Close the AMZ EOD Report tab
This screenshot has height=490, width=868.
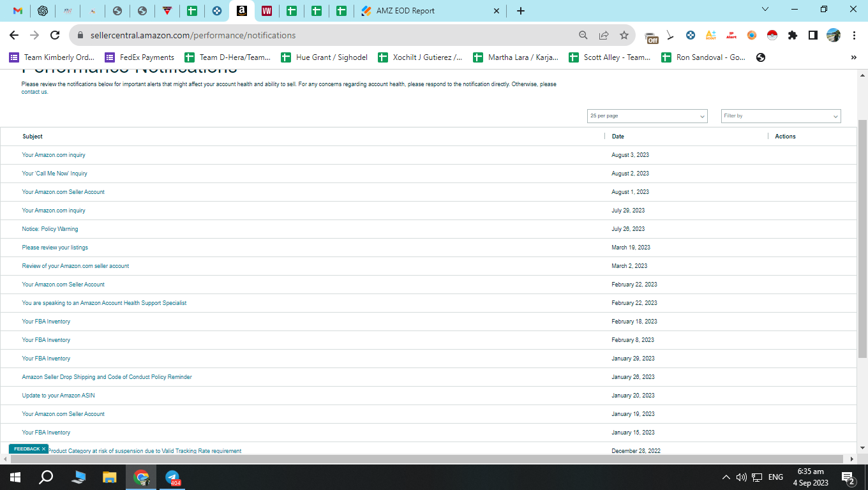click(x=498, y=11)
